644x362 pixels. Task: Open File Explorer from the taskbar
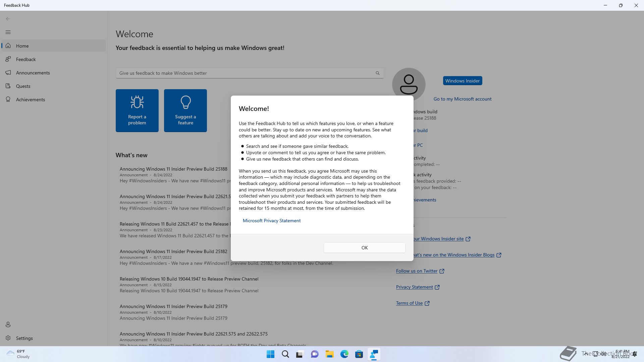pos(329,354)
